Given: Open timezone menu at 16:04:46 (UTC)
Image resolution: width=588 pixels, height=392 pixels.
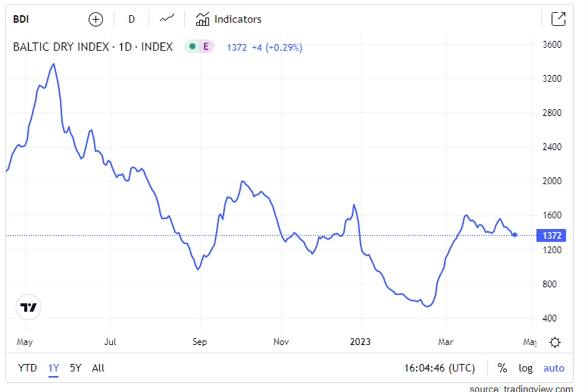Looking at the screenshot, I should pyautogui.click(x=439, y=368).
